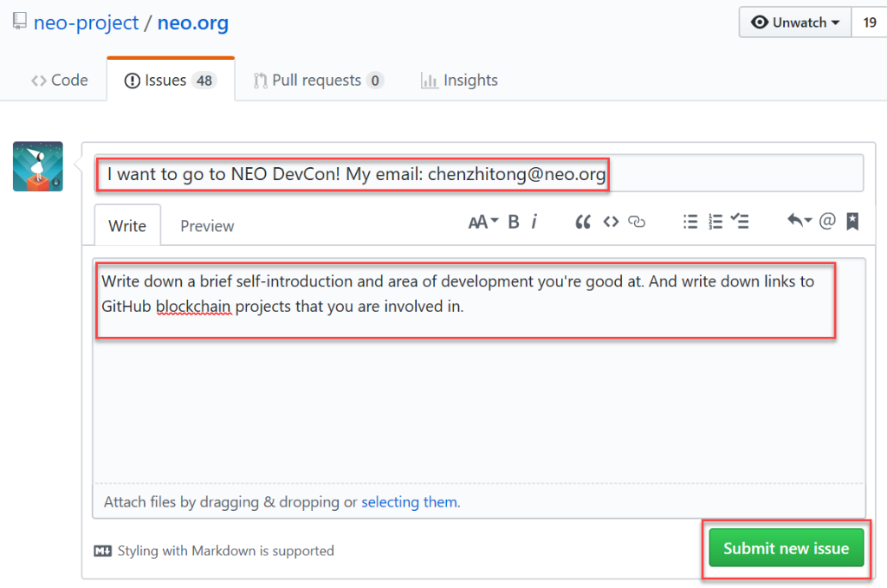This screenshot has height=588, width=887.
Task: Switch to the Preview tab
Action: pos(207,226)
